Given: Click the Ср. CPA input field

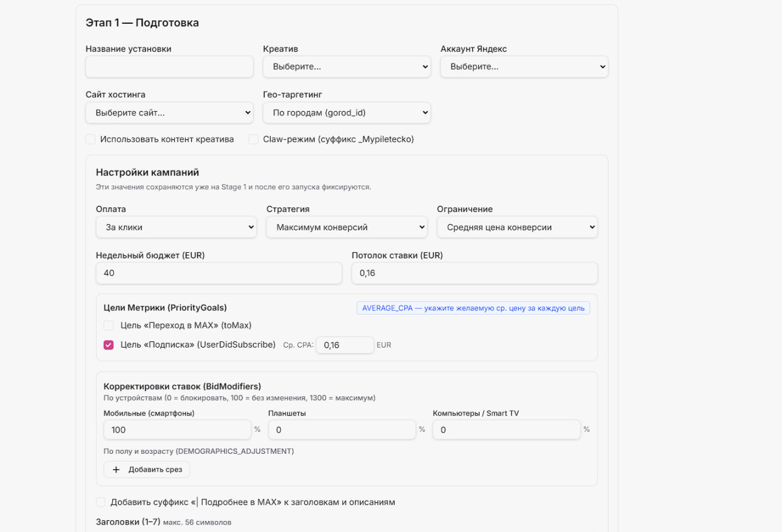Looking at the screenshot, I should point(345,345).
